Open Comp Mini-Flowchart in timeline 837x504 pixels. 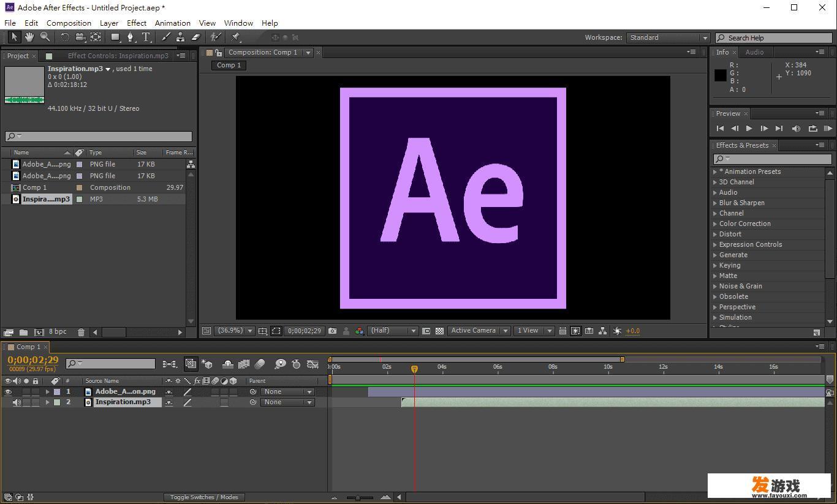coord(170,364)
